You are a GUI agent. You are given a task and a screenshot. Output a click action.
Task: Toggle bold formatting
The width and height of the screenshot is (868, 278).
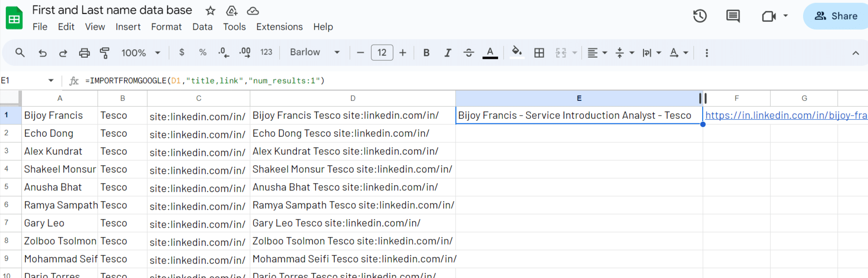426,53
